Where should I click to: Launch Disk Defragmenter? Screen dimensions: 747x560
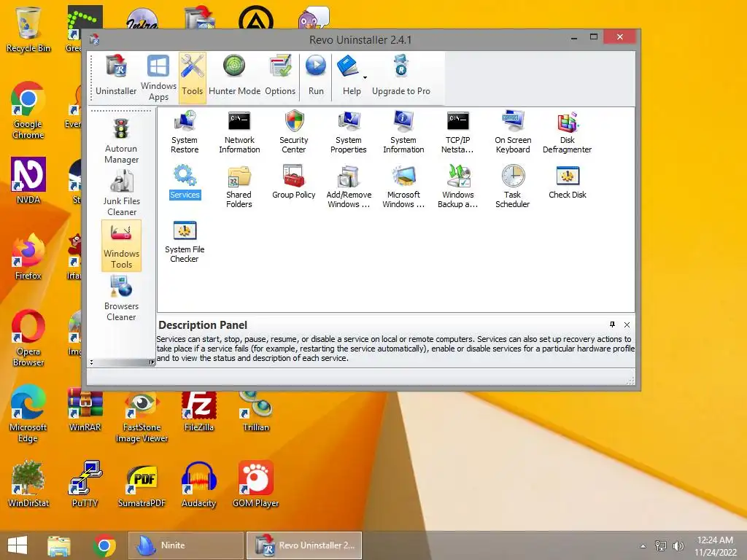tap(567, 132)
